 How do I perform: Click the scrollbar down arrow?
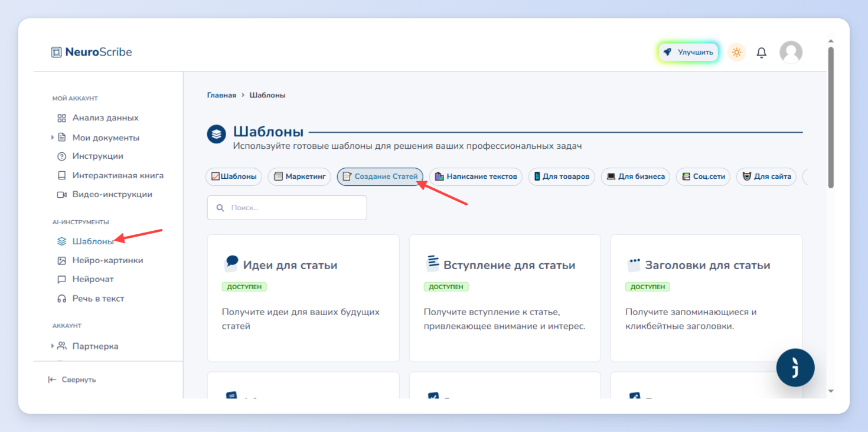pos(831,391)
